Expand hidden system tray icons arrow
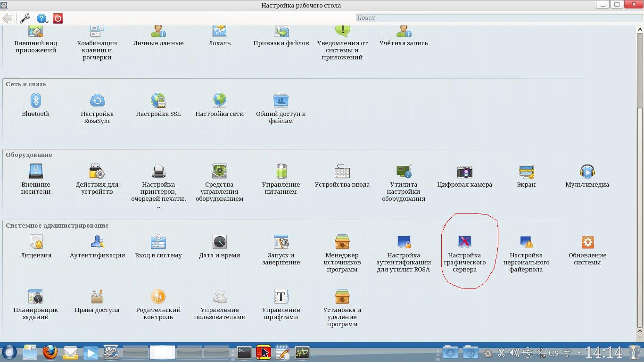This screenshot has height=362, width=644. tap(578, 353)
